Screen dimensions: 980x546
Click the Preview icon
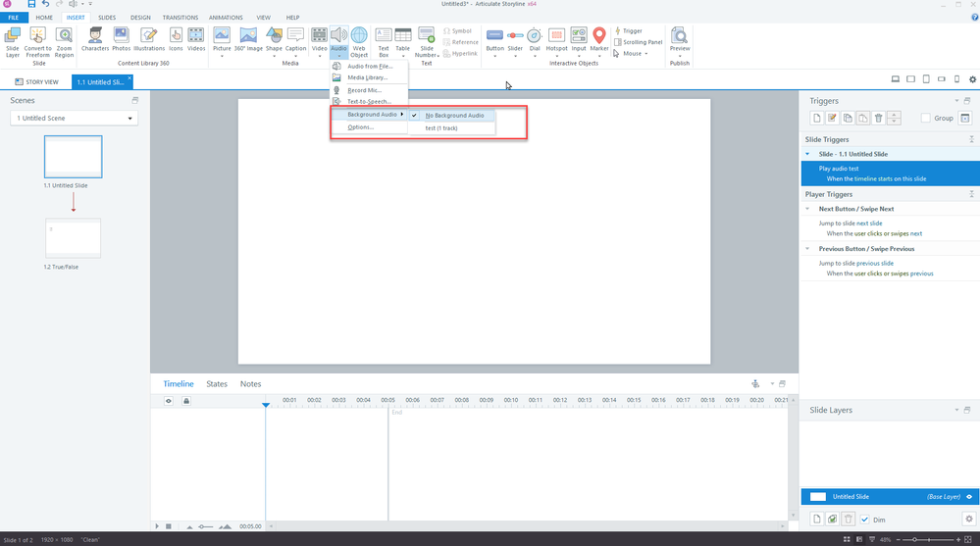click(x=679, y=39)
